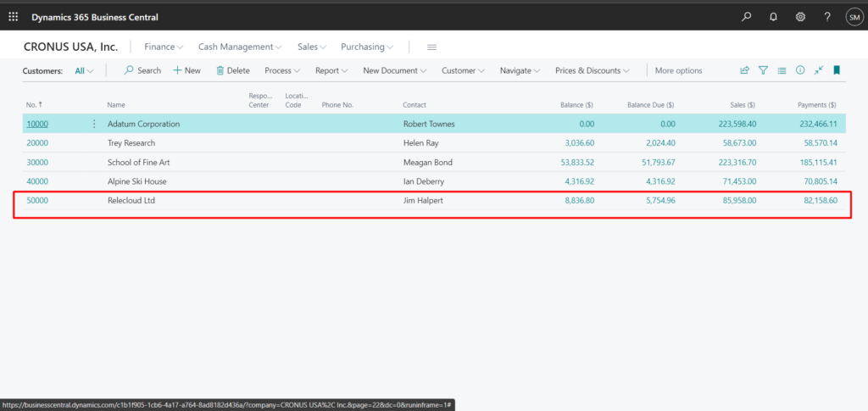Click the bookmark icon

837,70
